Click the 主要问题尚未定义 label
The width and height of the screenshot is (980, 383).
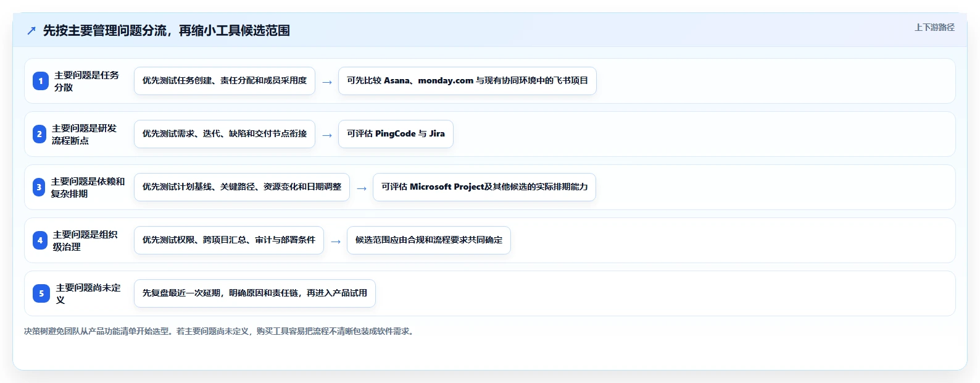click(x=88, y=293)
